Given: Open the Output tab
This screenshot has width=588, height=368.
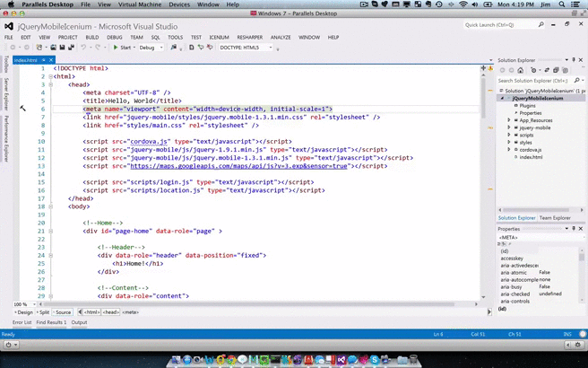Looking at the screenshot, I should (x=79, y=322).
